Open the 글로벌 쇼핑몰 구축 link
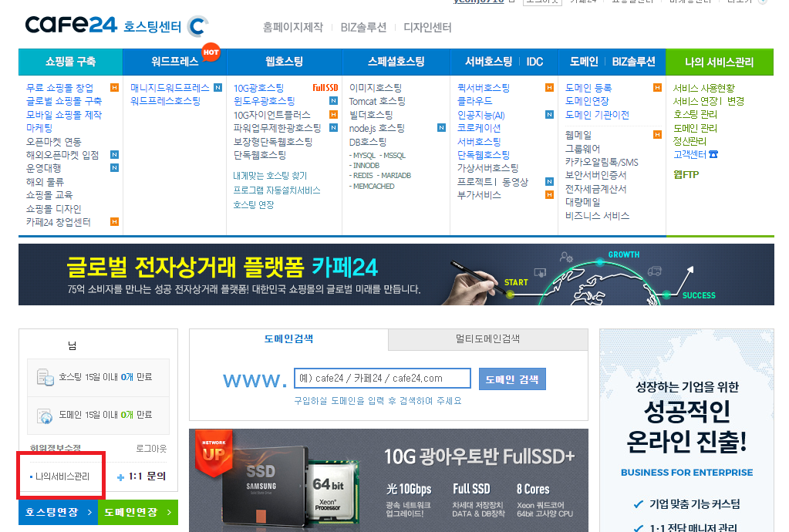Screen dimensions: 789x532 tap(64, 101)
